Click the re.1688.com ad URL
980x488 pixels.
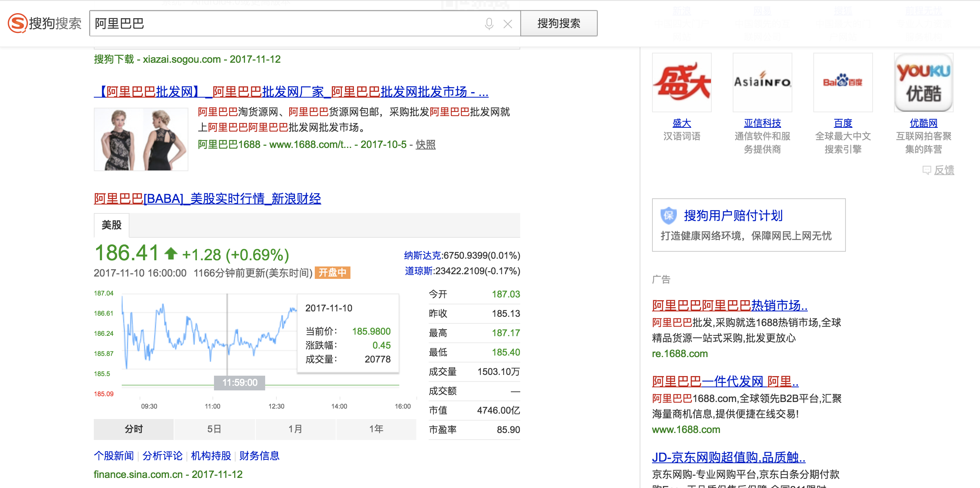[680, 354]
